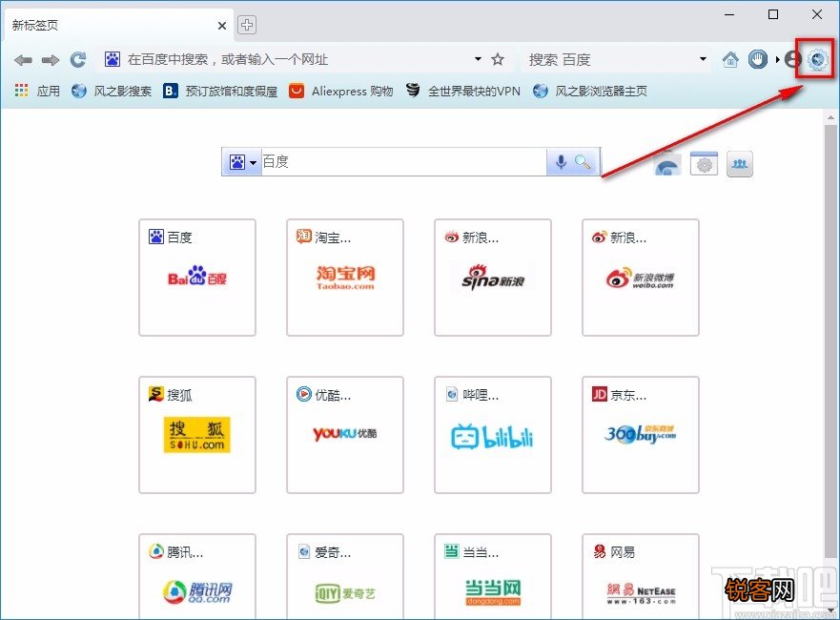Click the forward navigation arrow
Screen dimensions: 840x620
click(x=51, y=60)
